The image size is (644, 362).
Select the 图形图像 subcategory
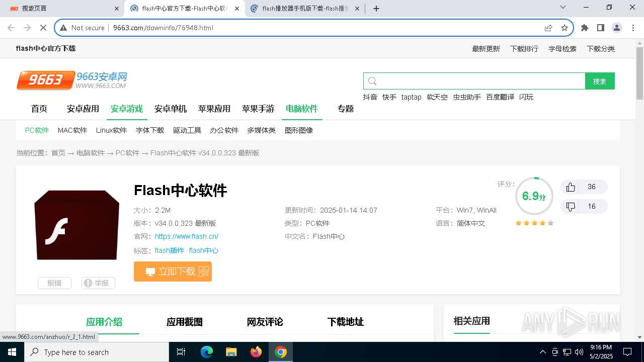click(299, 130)
